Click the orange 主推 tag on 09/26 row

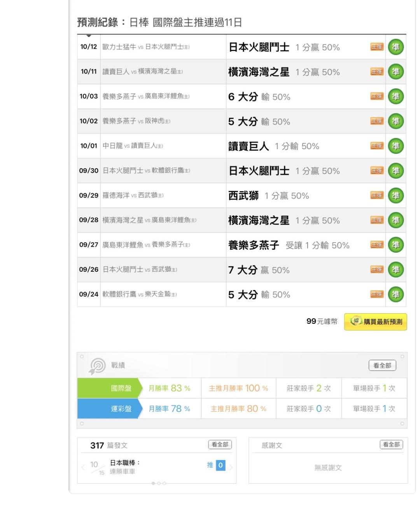pyautogui.click(x=377, y=269)
